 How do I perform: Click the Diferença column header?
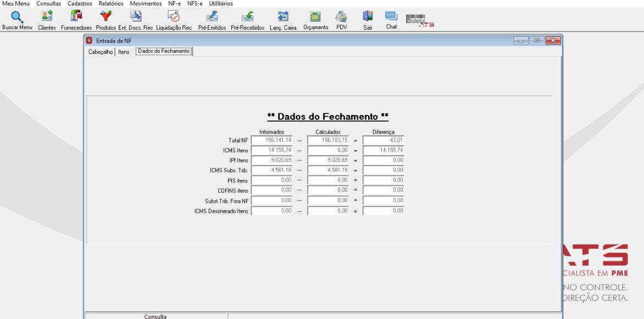point(383,132)
